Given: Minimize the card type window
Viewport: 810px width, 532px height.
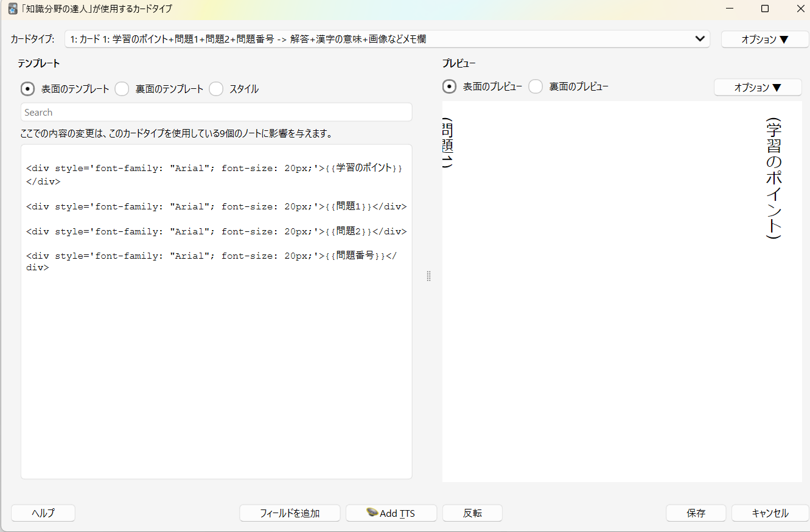Looking at the screenshot, I should [729, 9].
